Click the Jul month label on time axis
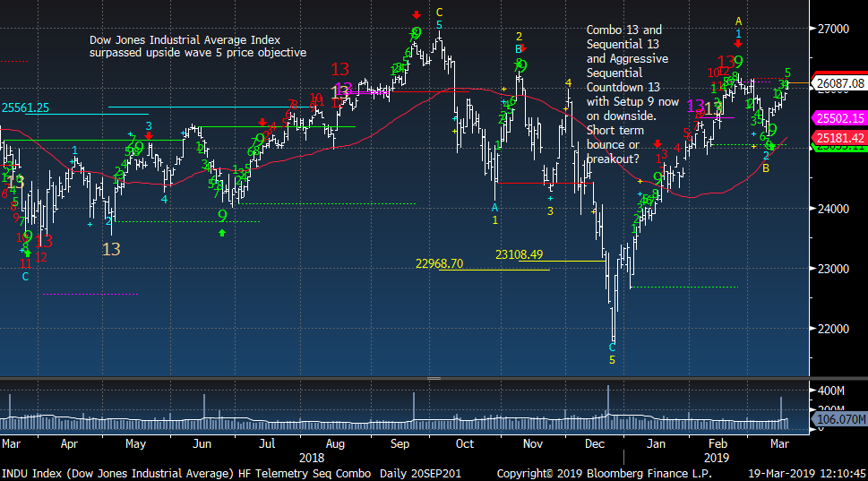868x481 pixels. [x=267, y=444]
